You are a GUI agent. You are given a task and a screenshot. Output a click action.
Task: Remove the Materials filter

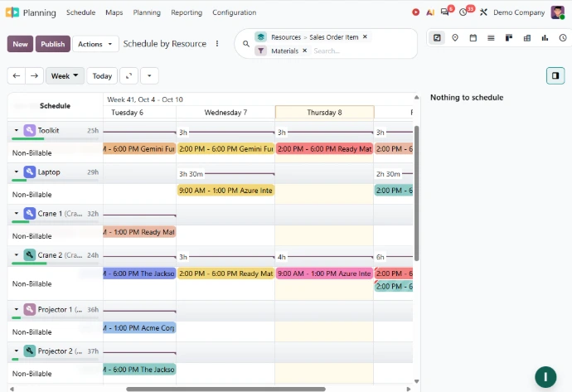point(304,51)
